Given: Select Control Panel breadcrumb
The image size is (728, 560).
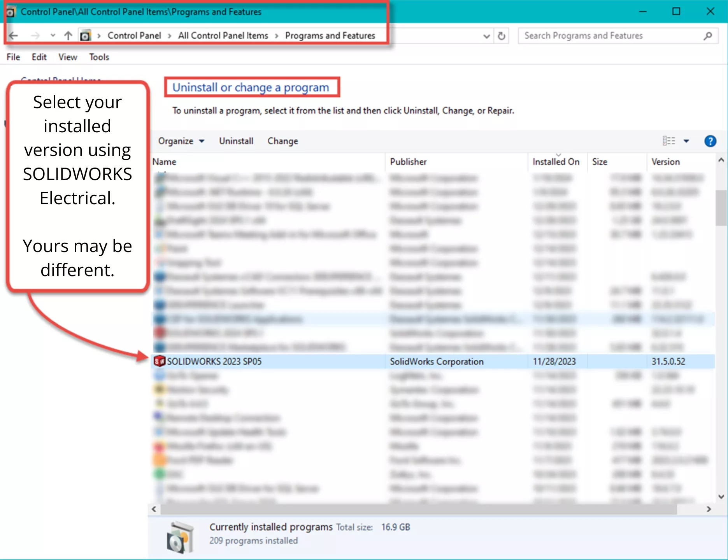Looking at the screenshot, I should coord(134,36).
